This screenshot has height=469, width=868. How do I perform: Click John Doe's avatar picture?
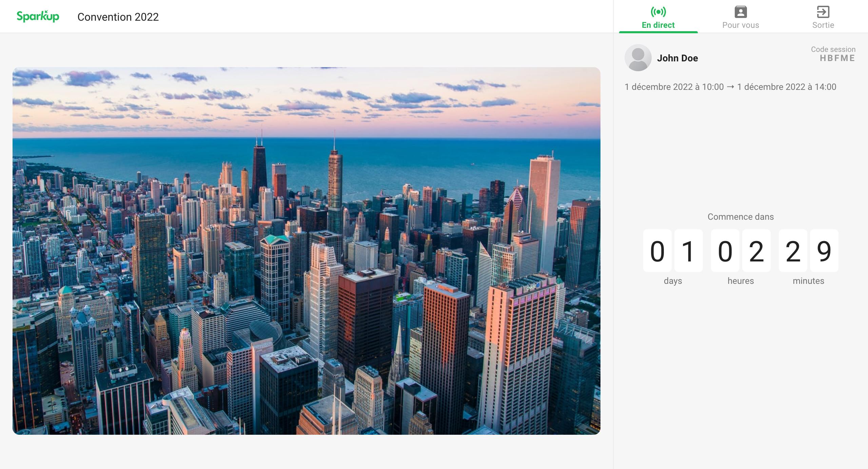coord(638,58)
